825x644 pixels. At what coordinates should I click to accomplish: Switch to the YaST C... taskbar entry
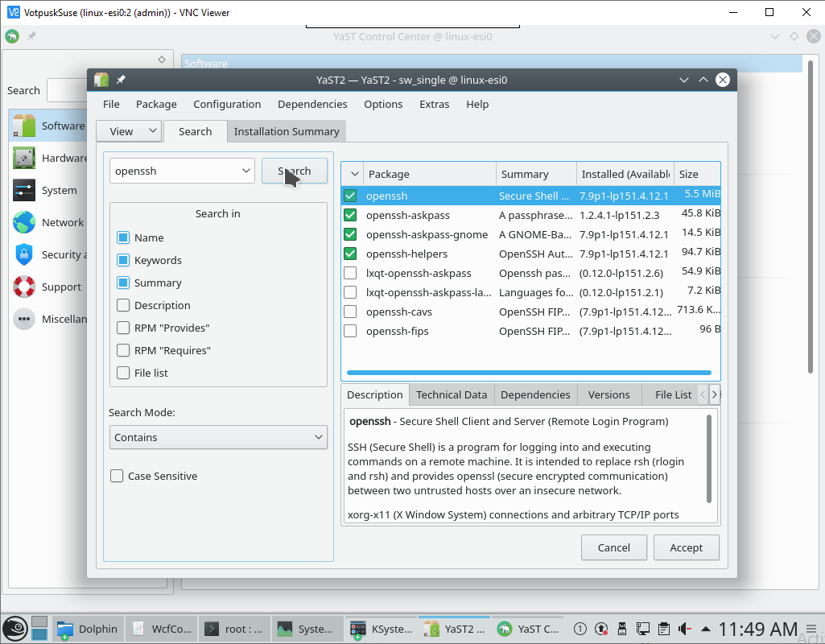click(528, 629)
